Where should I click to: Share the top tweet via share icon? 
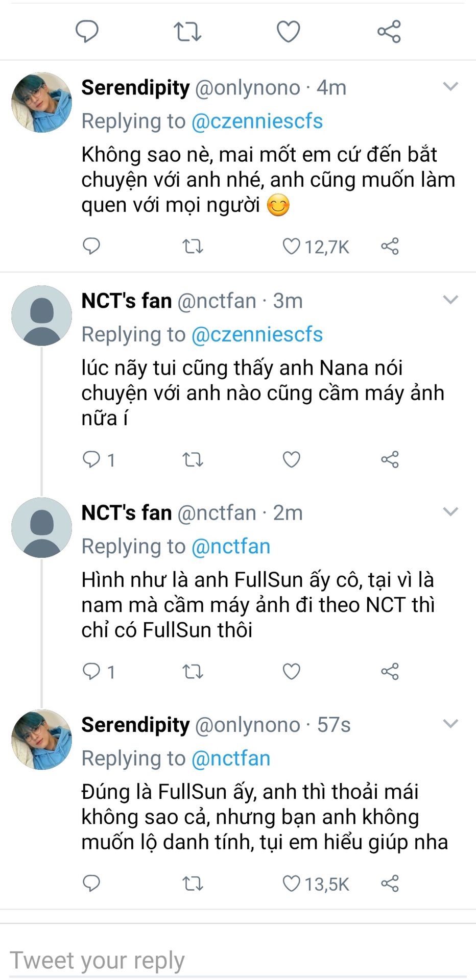pos(389,32)
